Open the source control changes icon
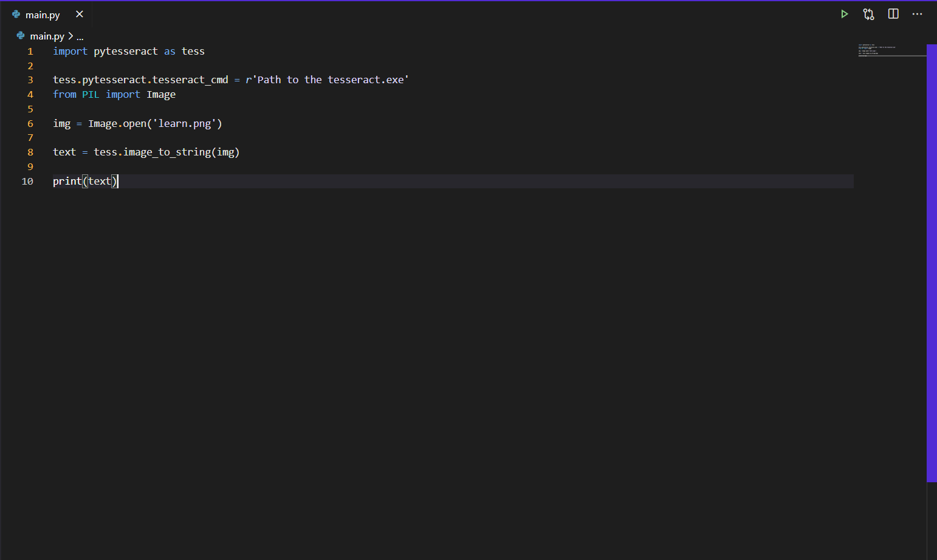This screenshot has width=937, height=560. 869,14
